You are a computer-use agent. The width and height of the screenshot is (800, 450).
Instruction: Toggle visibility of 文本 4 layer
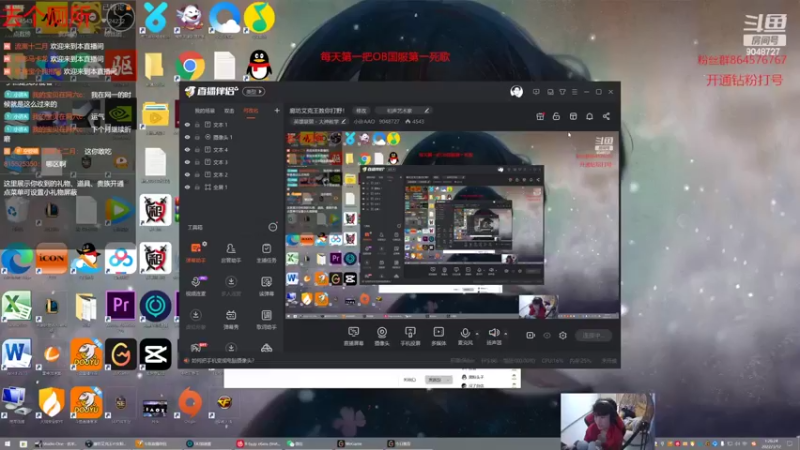(x=187, y=150)
